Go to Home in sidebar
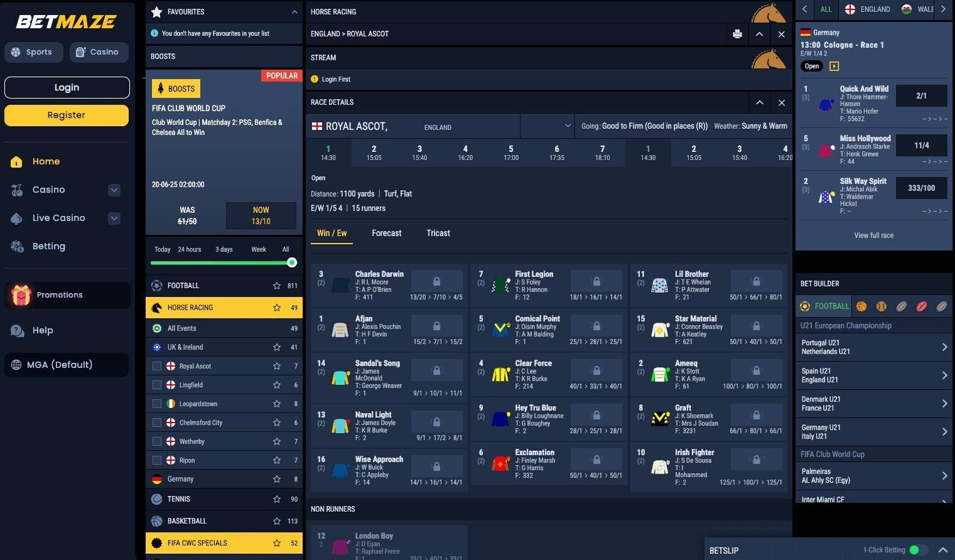Screen dimensions: 955x560 (46, 161)
